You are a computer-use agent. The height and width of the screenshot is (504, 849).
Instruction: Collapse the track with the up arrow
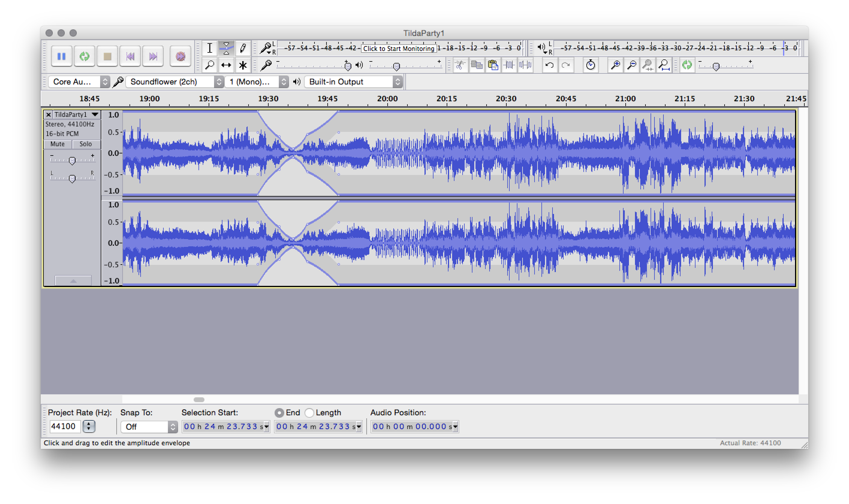click(73, 280)
